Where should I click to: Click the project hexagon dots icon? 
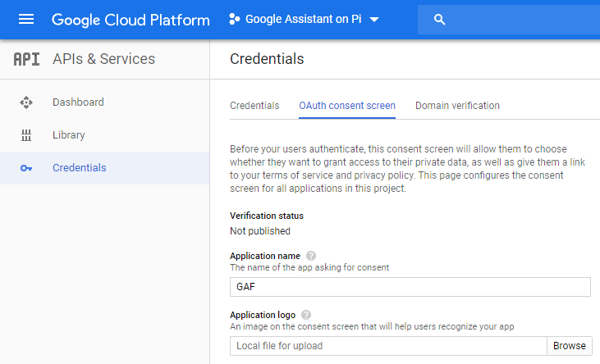click(x=234, y=19)
